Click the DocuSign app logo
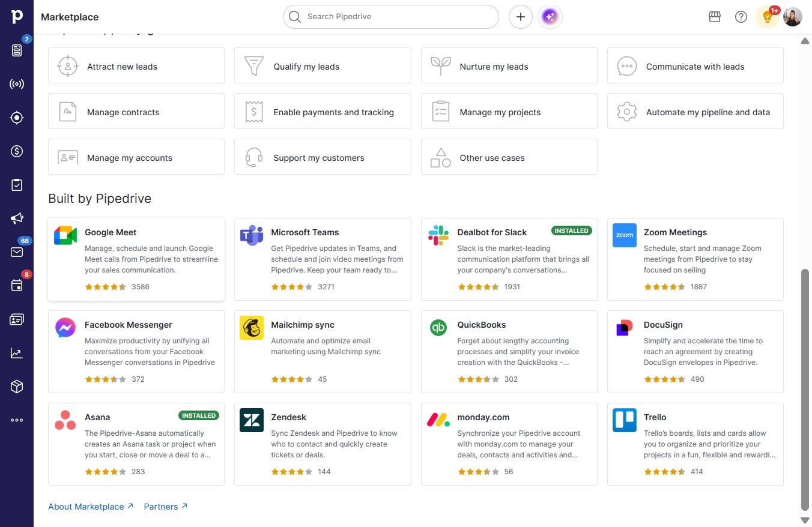 pos(625,328)
